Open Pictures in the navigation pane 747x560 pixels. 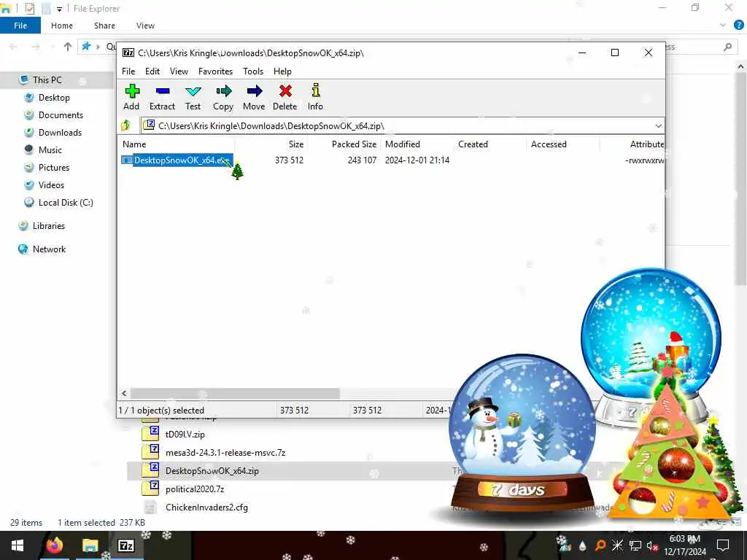54,168
